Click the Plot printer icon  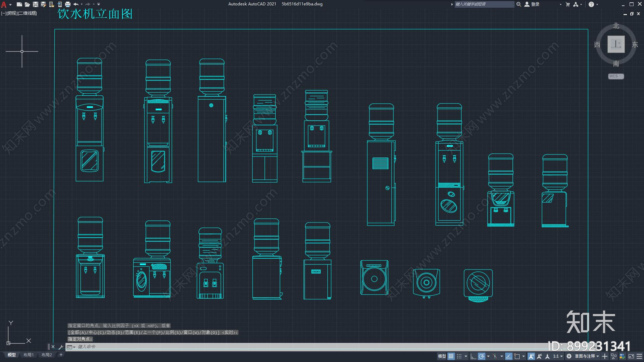[68, 4]
